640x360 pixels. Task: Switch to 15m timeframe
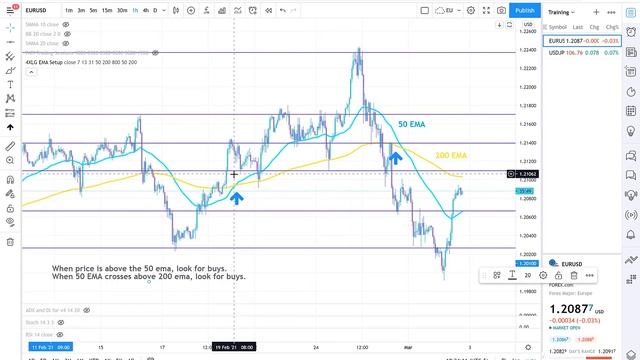coord(107,11)
